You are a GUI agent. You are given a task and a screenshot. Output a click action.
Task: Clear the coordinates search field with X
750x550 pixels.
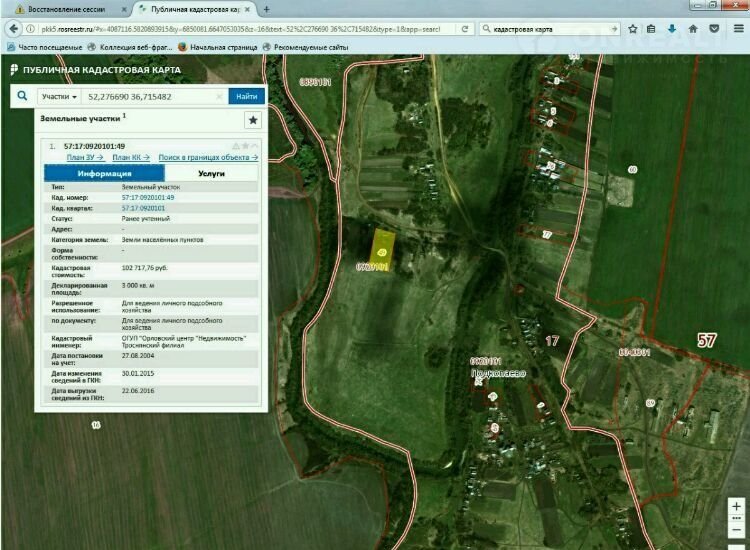point(220,97)
